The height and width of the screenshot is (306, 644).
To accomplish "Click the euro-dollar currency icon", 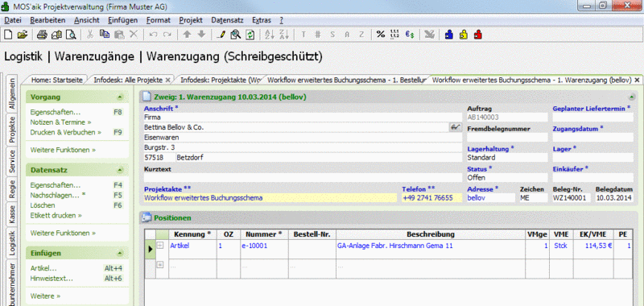I will coord(410,35).
